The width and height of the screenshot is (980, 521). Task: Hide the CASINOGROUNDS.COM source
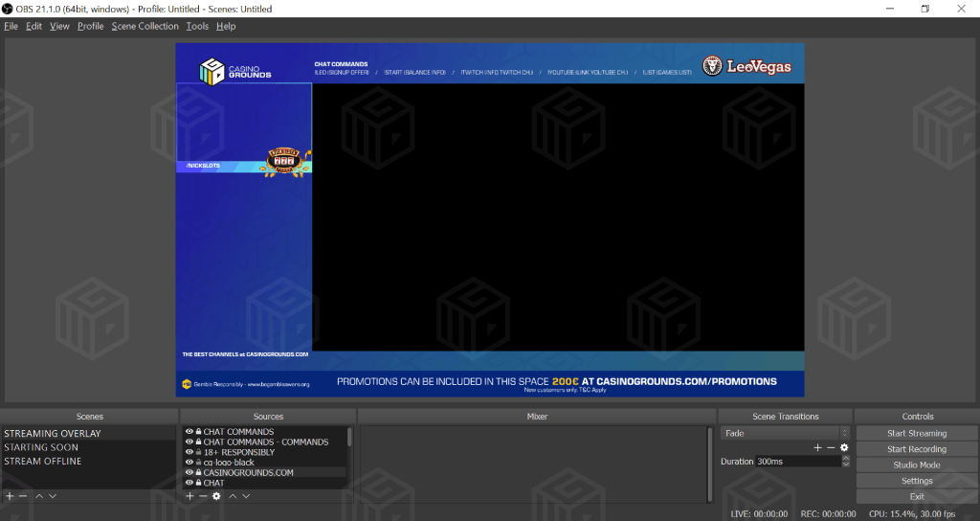click(x=189, y=472)
